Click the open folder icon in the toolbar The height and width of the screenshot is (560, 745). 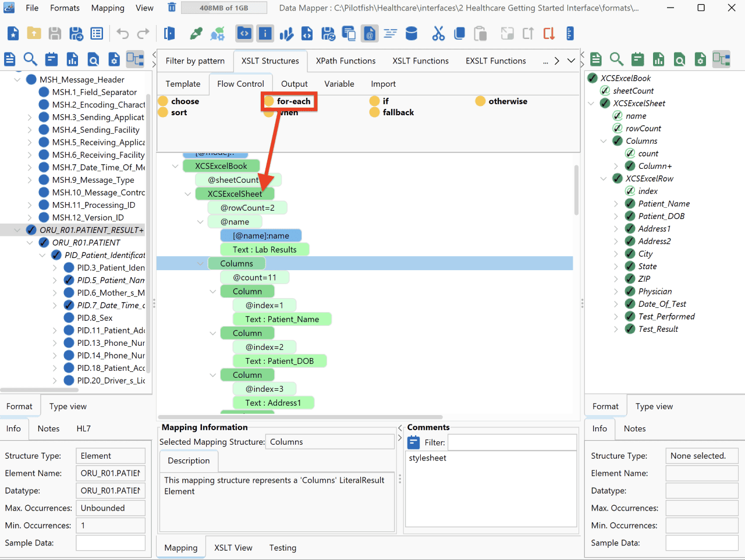click(x=34, y=34)
